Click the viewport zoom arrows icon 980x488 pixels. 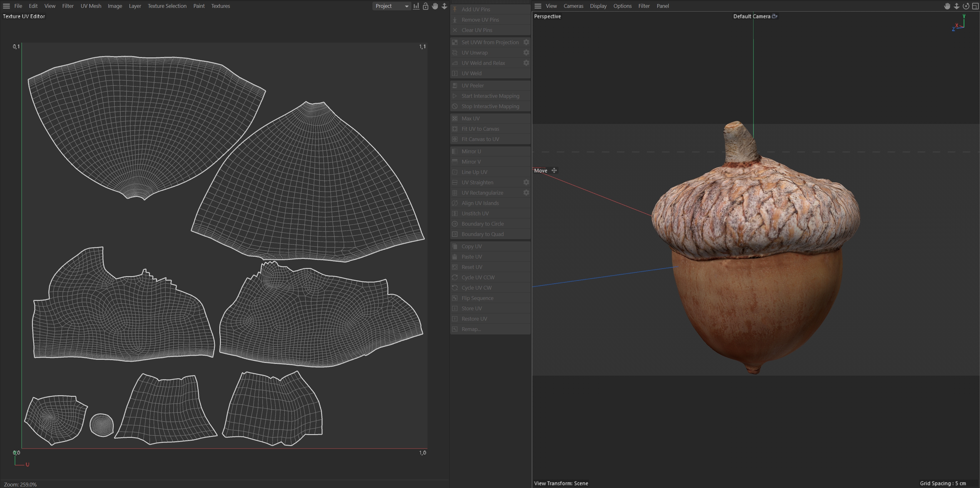[x=957, y=6]
